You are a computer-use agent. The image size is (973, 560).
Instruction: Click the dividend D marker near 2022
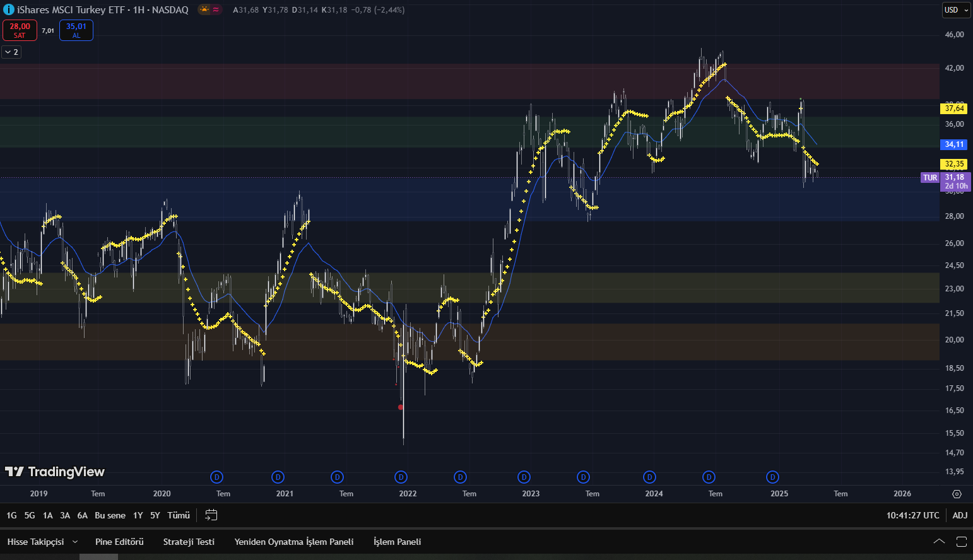click(401, 477)
